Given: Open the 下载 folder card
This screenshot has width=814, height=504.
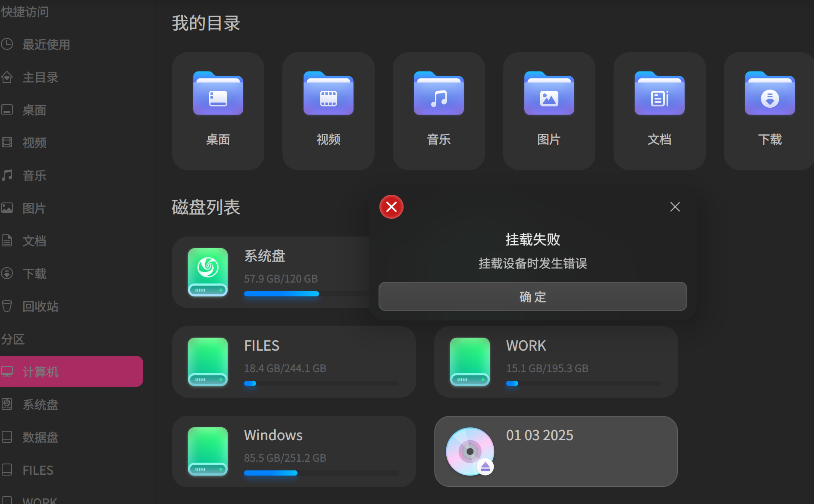Looking at the screenshot, I should (x=769, y=111).
